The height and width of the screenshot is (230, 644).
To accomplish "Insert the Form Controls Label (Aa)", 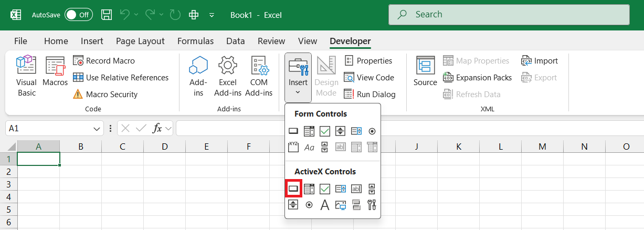I will click(x=309, y=147).
